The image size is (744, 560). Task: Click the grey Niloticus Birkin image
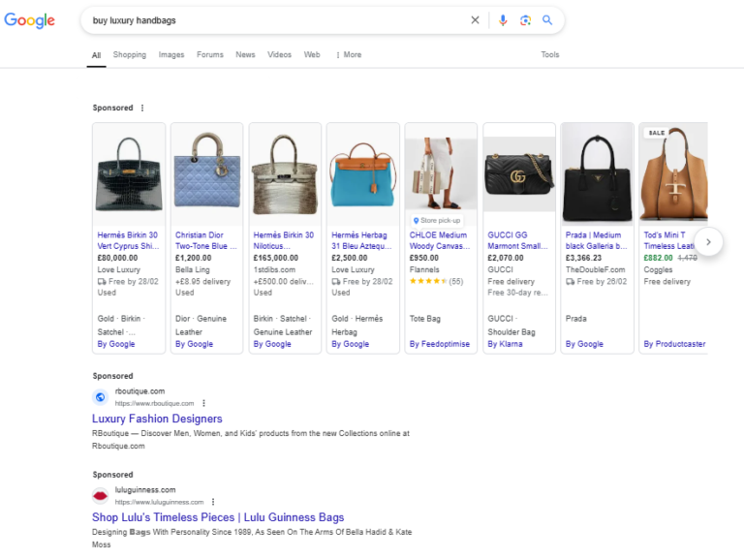[285, 174]
